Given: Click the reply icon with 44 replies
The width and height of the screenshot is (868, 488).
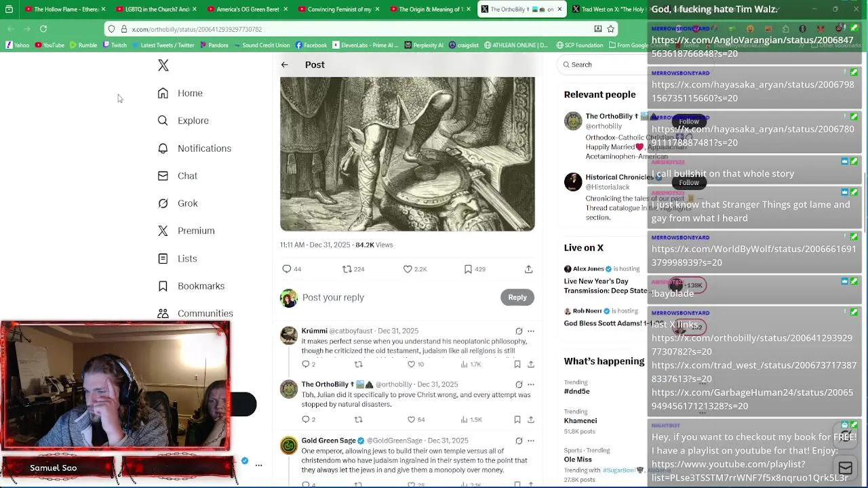Looking at the screenshot, I should point(292,269).
